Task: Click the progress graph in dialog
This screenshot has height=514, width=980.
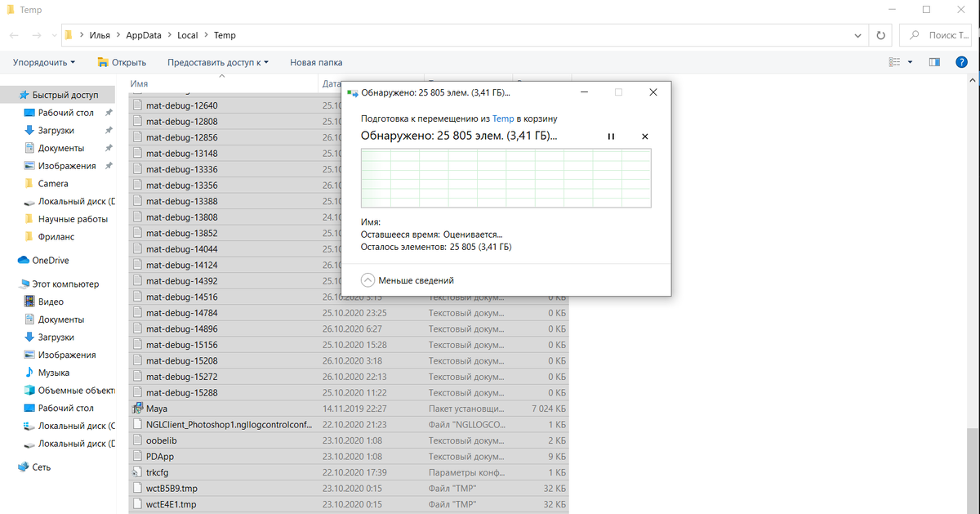Action: pyautogui.click(x=506, y=178)
